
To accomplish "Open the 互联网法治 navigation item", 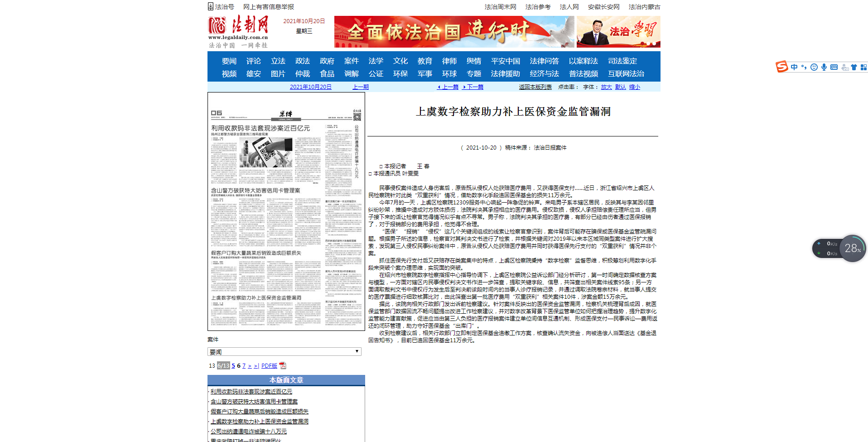I will pyautogui.click(x=626, y=73).
